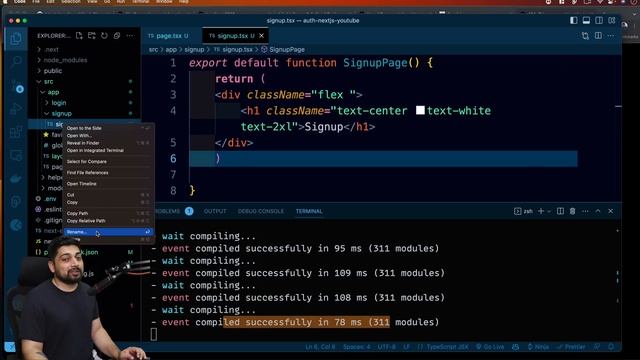Click the New Folder icon in Explorer header

pyautogui.click(x=92, y=36)
